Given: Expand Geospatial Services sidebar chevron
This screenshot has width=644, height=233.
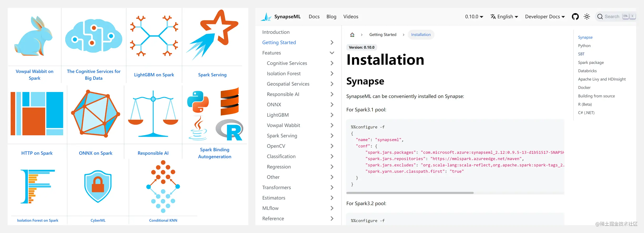Looking at the screenshot, I should [x=332, y=84].
